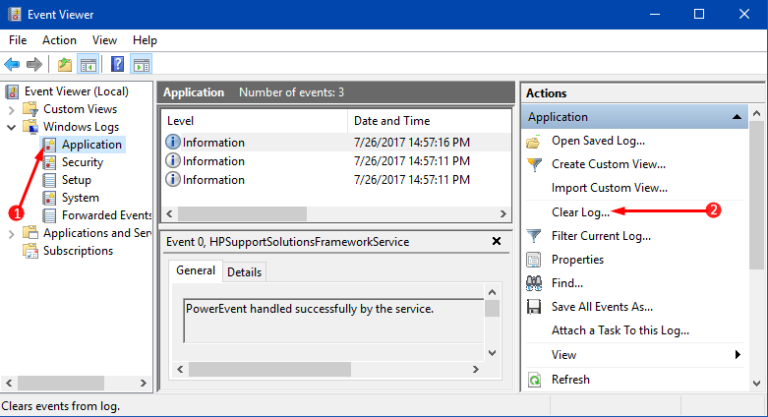
Task: Select Setup under Windows Logs
Action: coord(76,180)
